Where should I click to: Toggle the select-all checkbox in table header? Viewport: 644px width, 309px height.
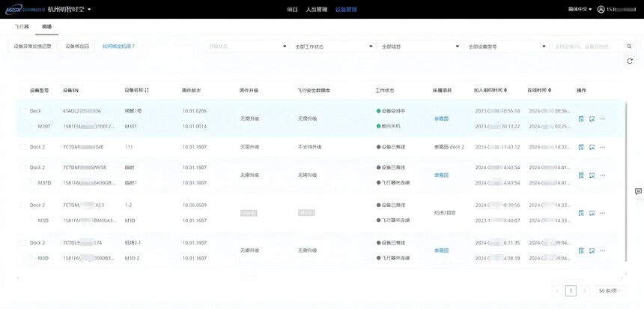[x=22, y=90]
